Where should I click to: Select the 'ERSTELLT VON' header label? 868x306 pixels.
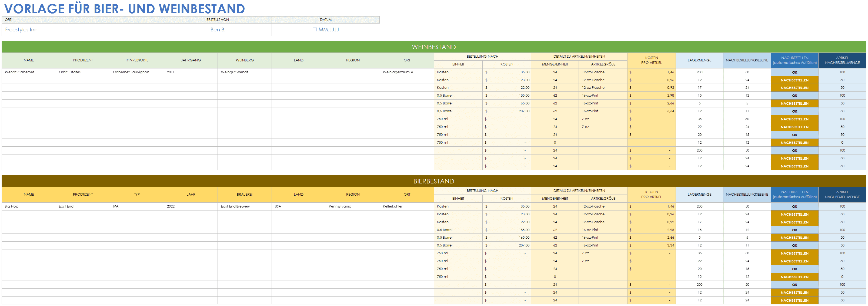click(x=218, y=19)
